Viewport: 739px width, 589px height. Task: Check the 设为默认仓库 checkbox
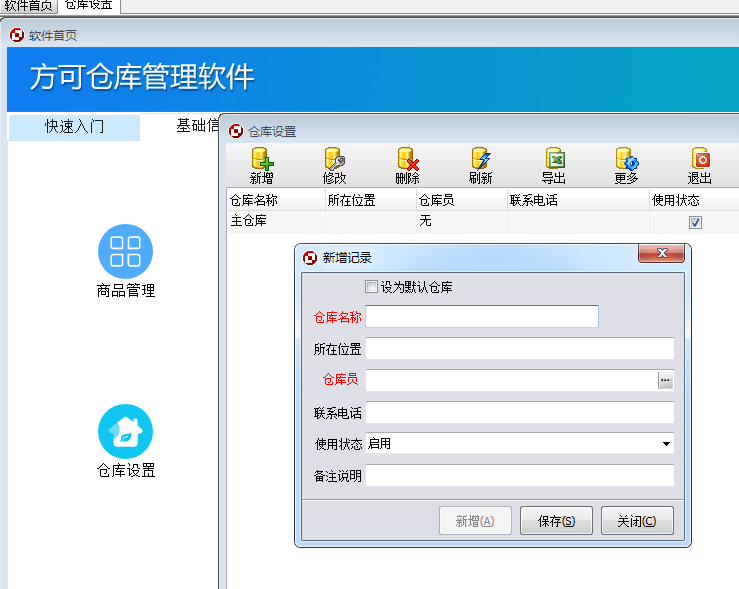click(x=371, y=286)
